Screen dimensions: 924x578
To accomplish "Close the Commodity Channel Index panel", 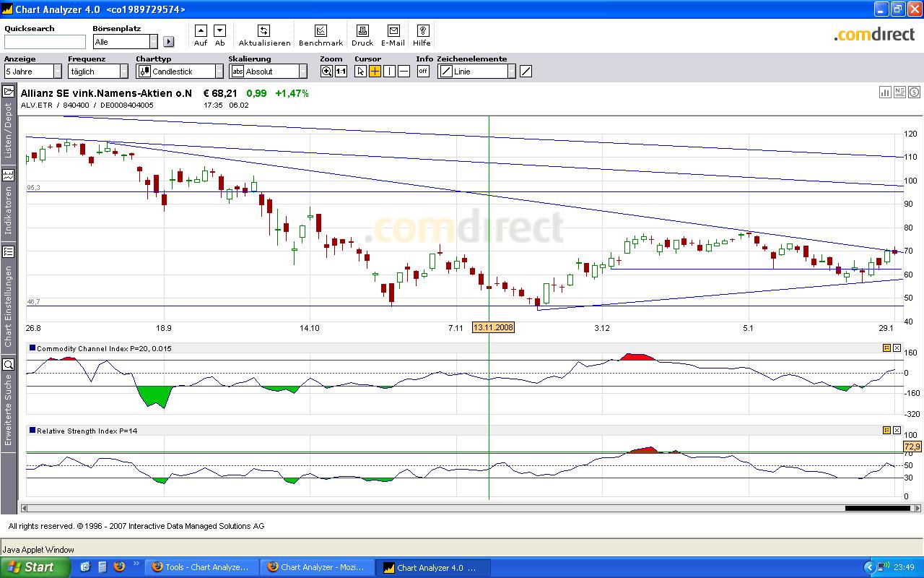I will click(x=897, y=348).
